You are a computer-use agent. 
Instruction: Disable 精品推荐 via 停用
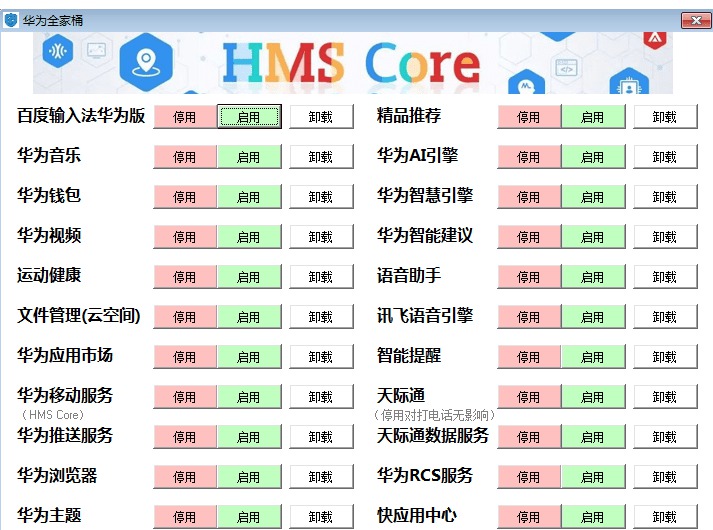click(529, 117)
